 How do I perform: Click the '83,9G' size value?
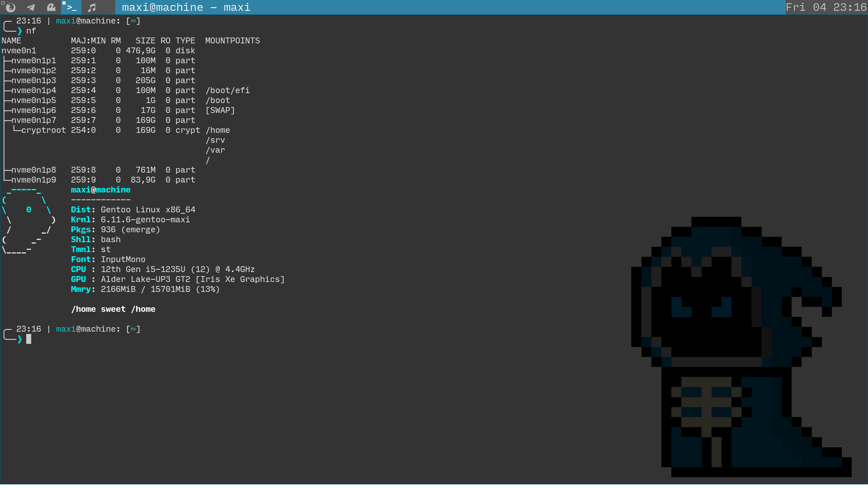143,180
